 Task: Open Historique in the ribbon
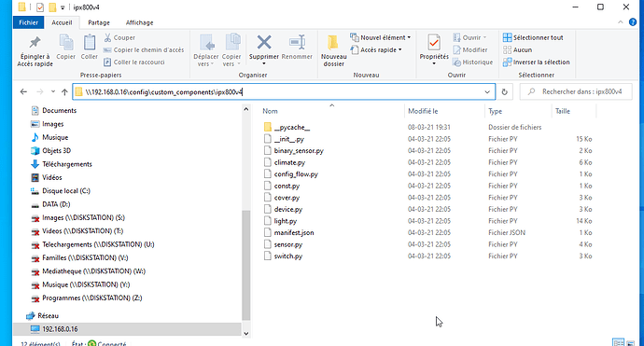point(472,62)
